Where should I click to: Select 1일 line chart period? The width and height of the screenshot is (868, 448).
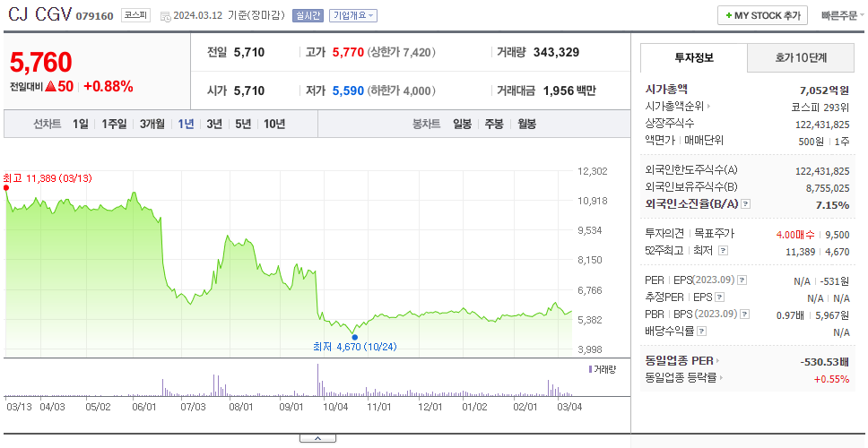click(81, 125)
